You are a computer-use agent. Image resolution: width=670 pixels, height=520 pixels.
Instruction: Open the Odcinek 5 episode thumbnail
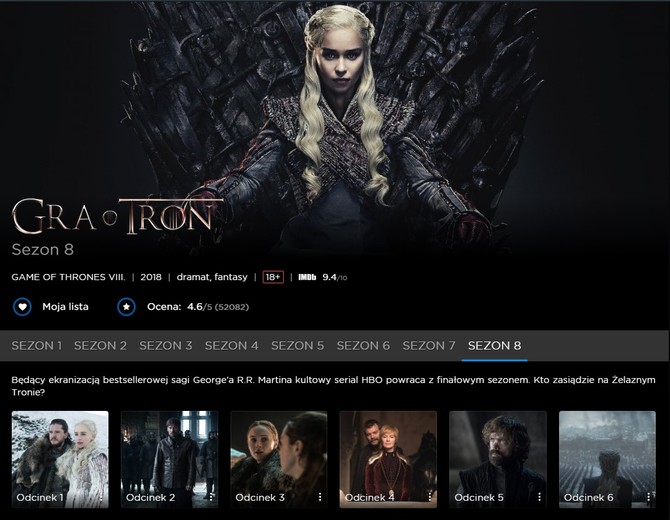(x=498, y=459)
